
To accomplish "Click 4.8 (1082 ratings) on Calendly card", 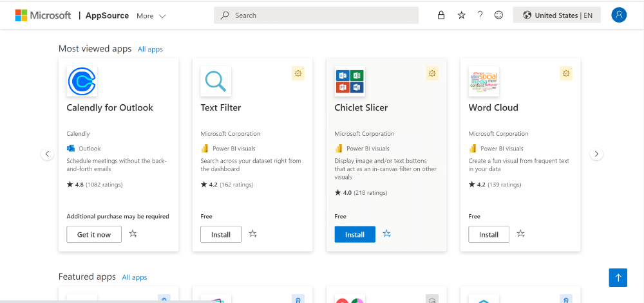I will click(95, 185).
